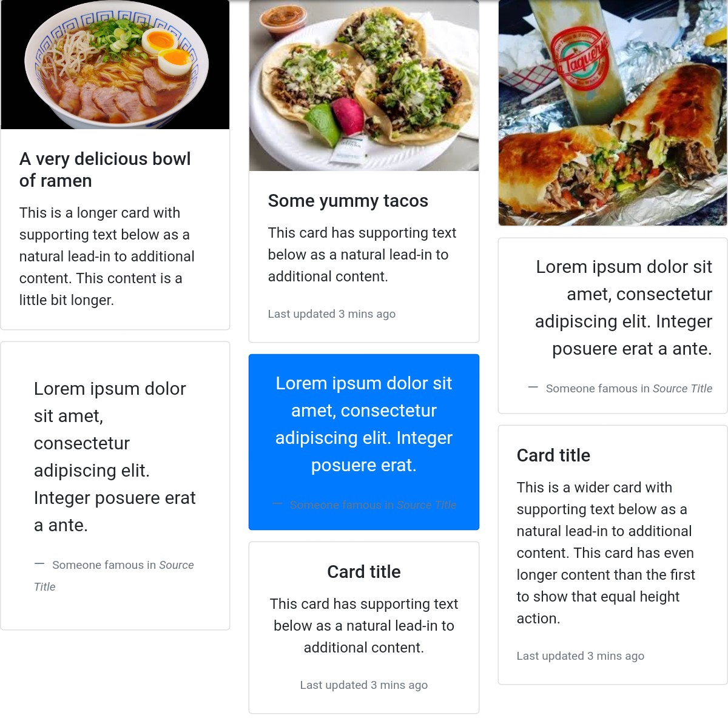Click the left quote card's Source Title footer
Screen dimensions: 728x718
pos(114,575)
